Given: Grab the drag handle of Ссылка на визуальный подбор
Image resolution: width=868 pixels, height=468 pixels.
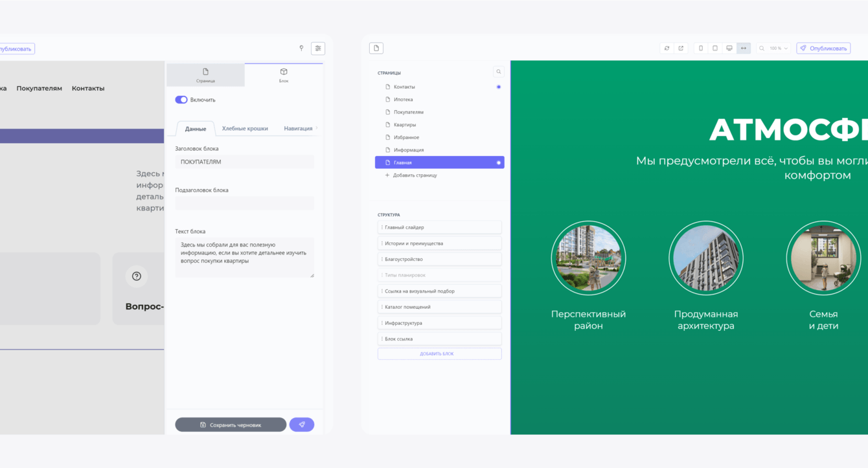Looking at the screenshot, I should (x=382, y=291).
